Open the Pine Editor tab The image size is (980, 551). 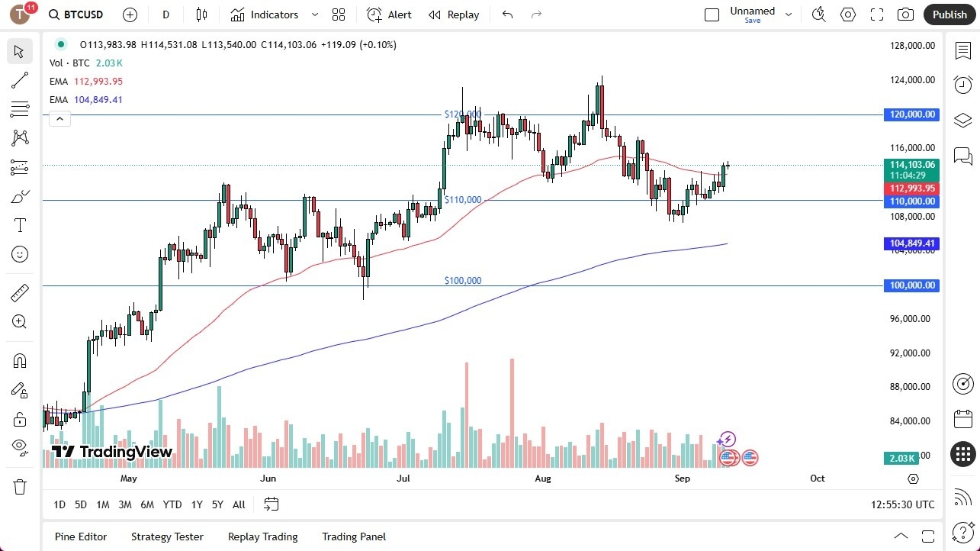80,536
